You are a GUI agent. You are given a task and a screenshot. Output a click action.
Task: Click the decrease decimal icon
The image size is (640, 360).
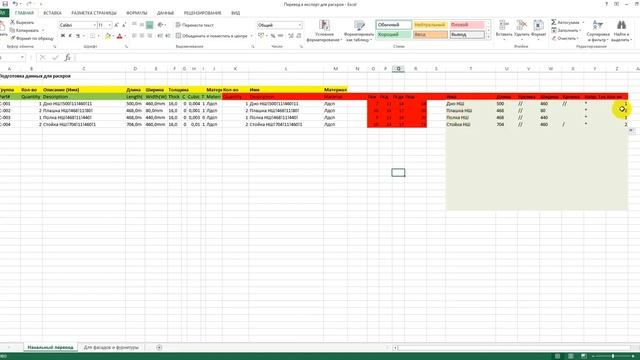click(299, 36)
